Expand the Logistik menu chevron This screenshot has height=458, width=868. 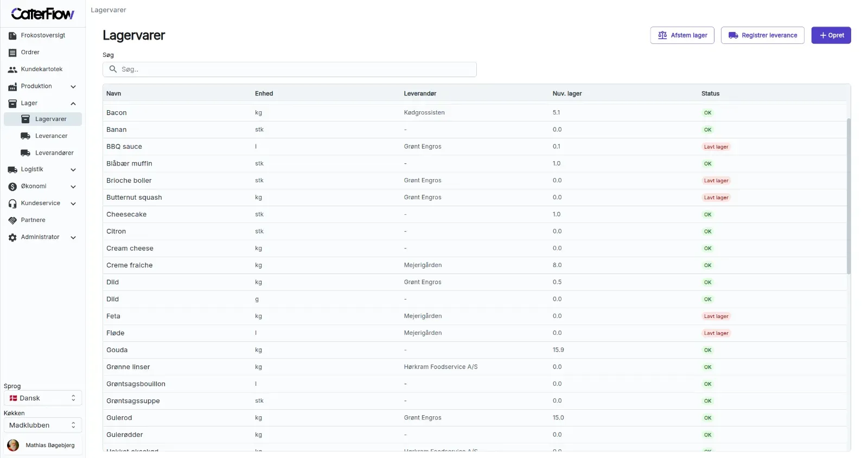coord(73,170)
